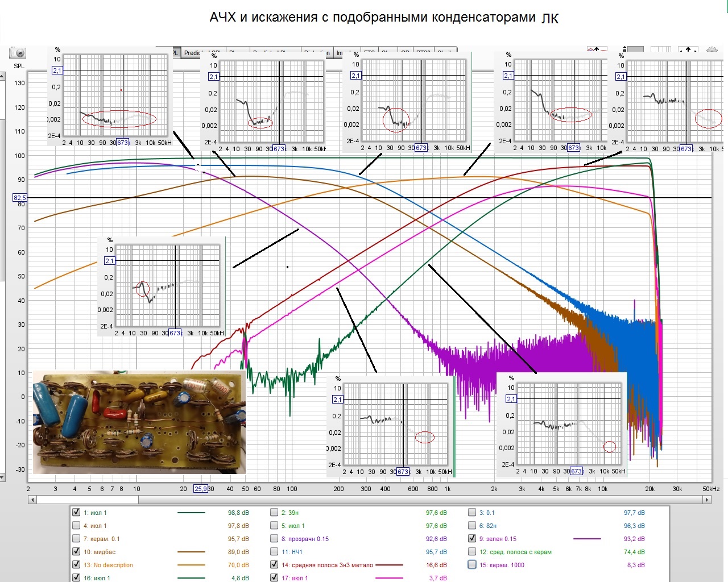This screenshot has height=582, width=728.
Task: Click the dark red line sample of trace 14
Action: 389,565
